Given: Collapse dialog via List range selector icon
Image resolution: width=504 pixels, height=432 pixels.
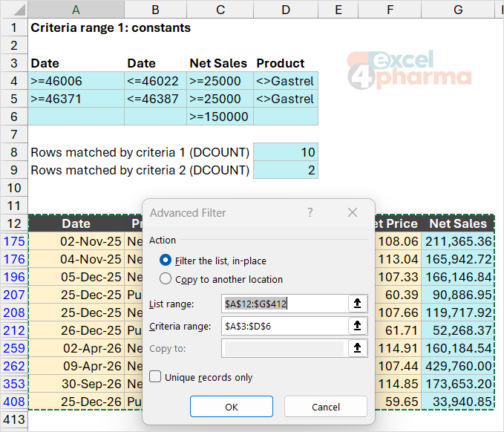Looking at the screenshot, I should coord(358,303).
